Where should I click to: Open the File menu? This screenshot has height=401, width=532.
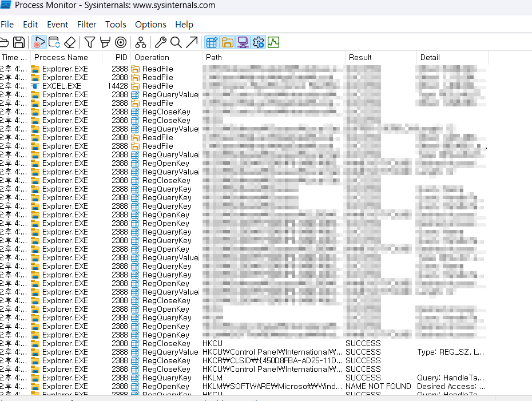pos(7,25)
